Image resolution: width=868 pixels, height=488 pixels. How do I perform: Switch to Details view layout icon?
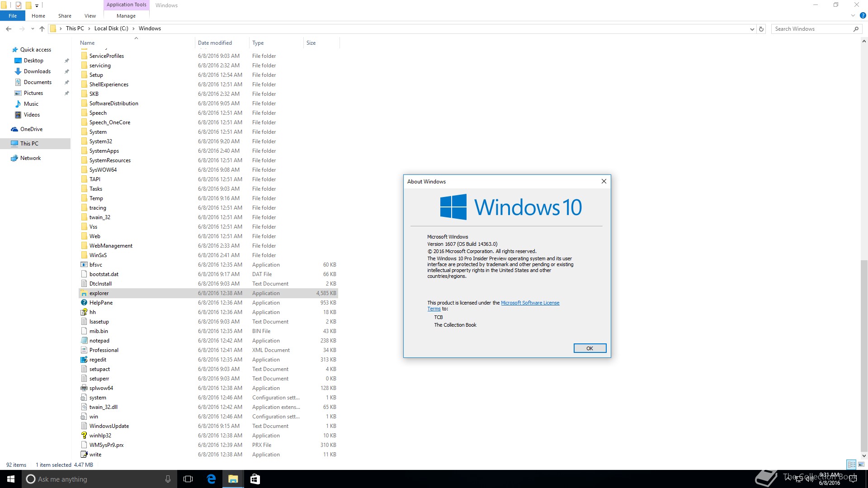851,465
